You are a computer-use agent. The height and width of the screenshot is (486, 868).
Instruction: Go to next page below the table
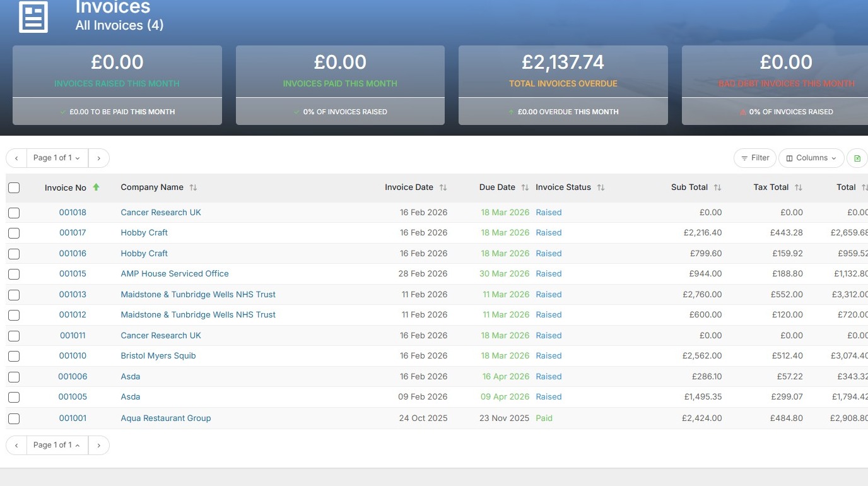click(98, 445)
